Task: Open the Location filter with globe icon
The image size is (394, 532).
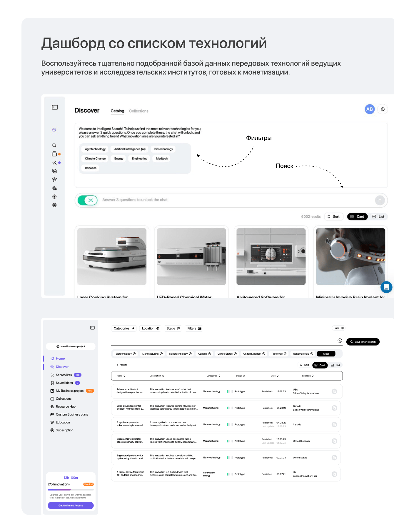Action: [151, 328]
